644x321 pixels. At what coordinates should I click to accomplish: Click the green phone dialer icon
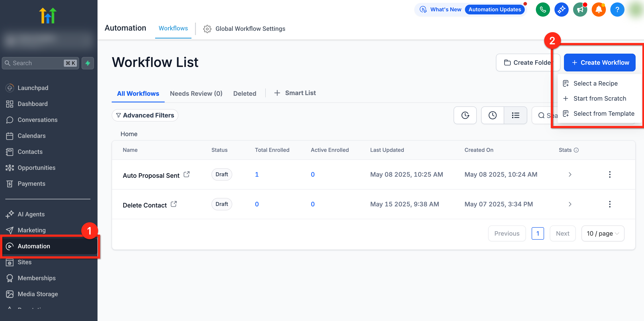coord(543,10)
